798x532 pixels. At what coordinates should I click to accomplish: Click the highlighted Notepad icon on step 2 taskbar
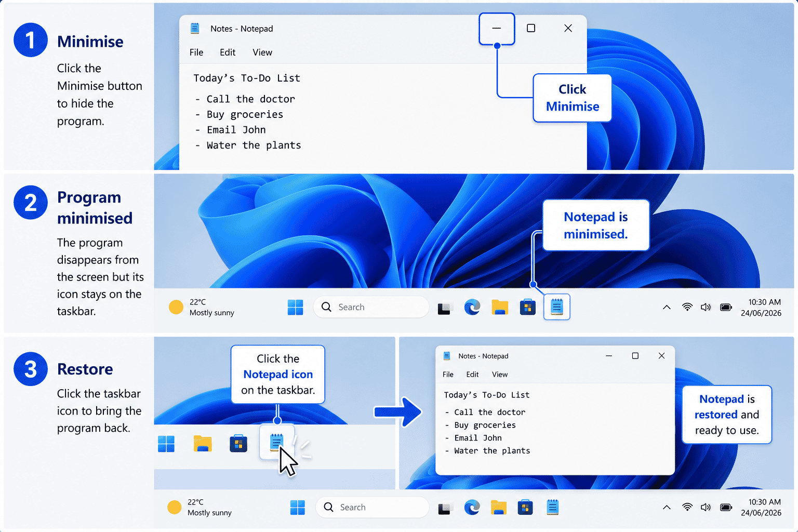click(x=557, y=307)
